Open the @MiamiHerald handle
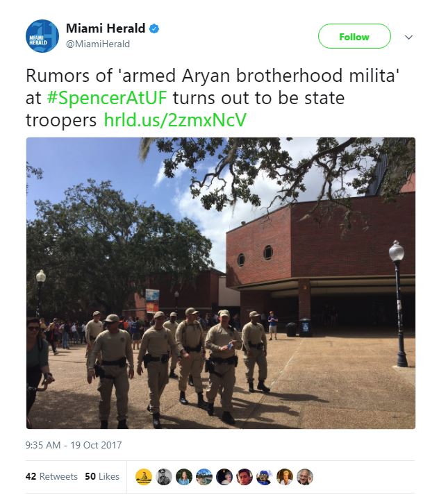Viewport: 439px width, 504px height. click(x=98, y=44)
